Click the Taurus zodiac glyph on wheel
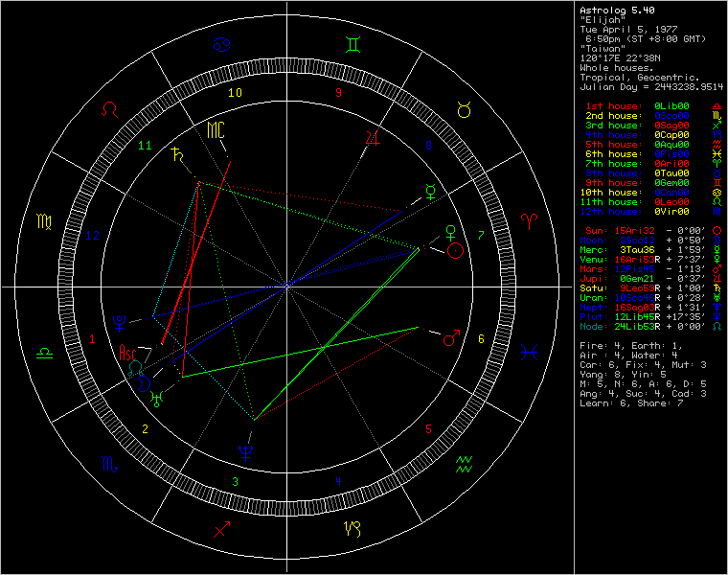 [x=465, y=109]
